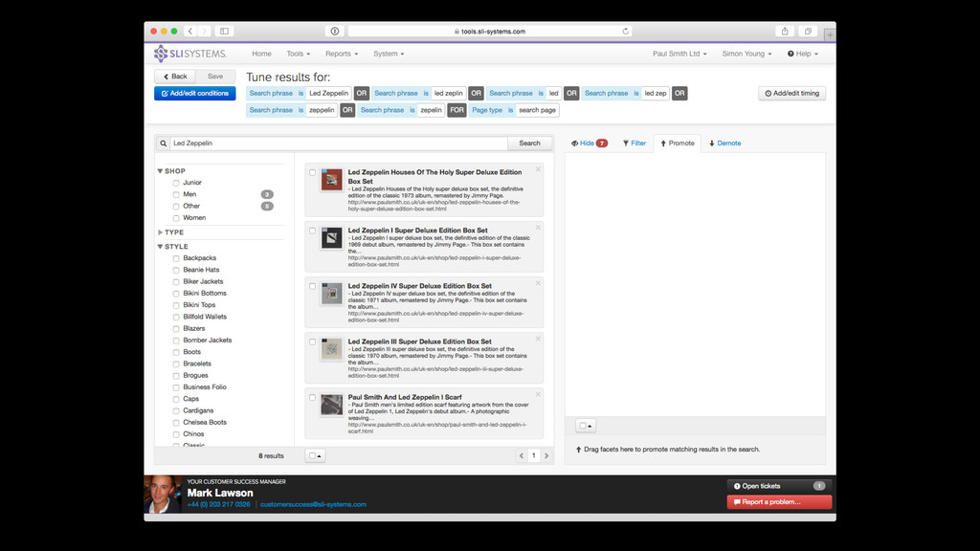
Task: Go back with Safari's back arrow
Action: point(190,32)
